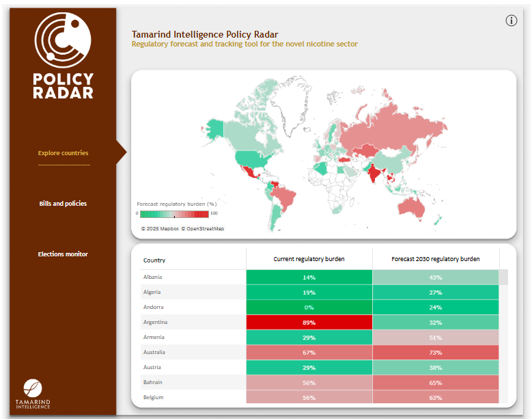Screen dimensions: 532x419
Task: Open the Explore countries tab
Action: [63, 153]
